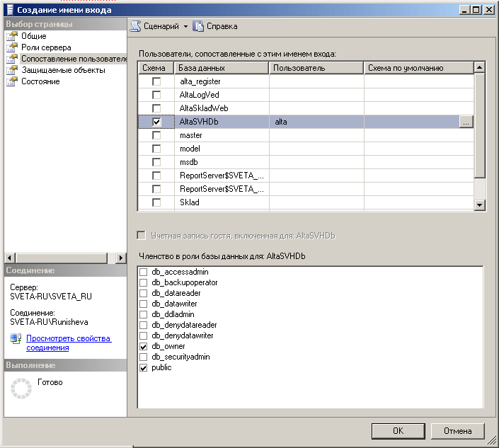
Task: Open the Сценарий dropdown arrow
Action: coord(185,26)
